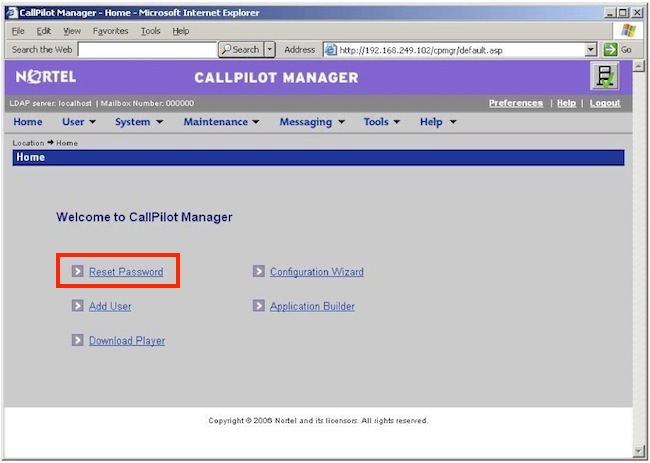Image resolution: width=650 pixels, height=463 pixels.
Task: Open the View menu
Action: [x=72, y=31]
